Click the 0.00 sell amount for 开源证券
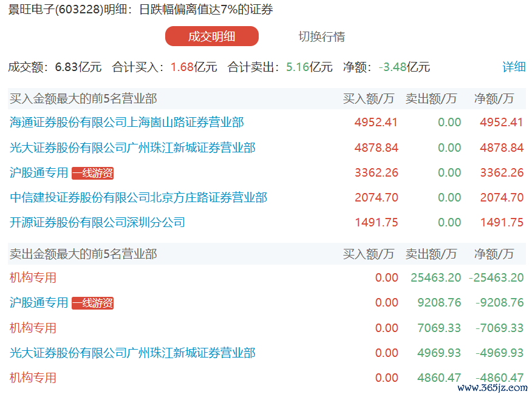The height and width of the screenshot is (397, 532). point(449,222)
